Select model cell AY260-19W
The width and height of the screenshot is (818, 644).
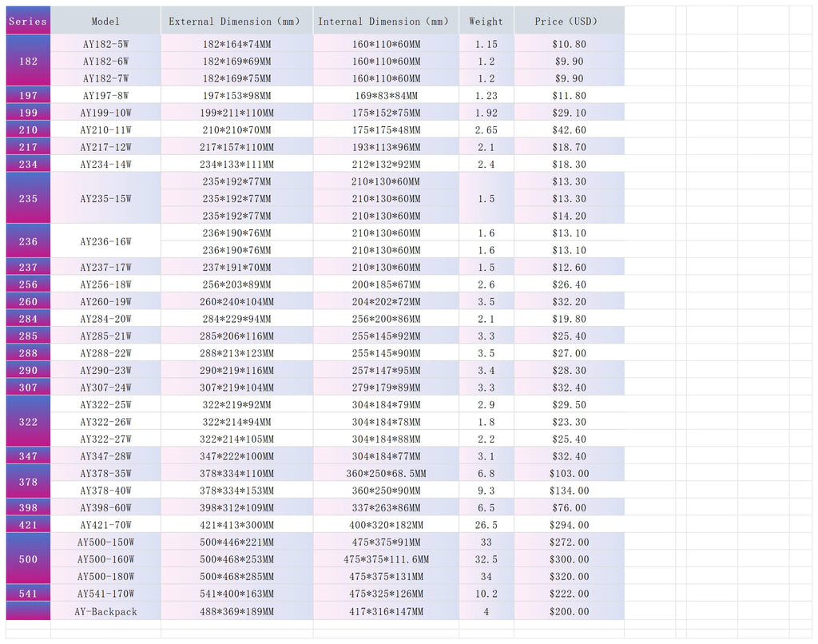105,302
